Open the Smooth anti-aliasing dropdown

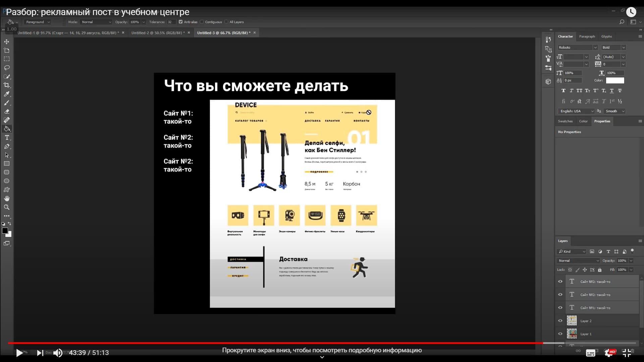click(x=614, y=111)
